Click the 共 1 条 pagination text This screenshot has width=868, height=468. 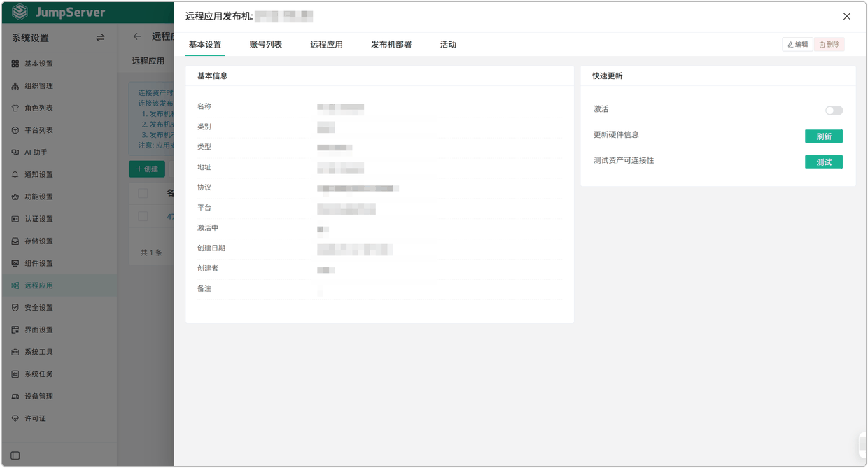pyautogui.click(x=151, y=253)
